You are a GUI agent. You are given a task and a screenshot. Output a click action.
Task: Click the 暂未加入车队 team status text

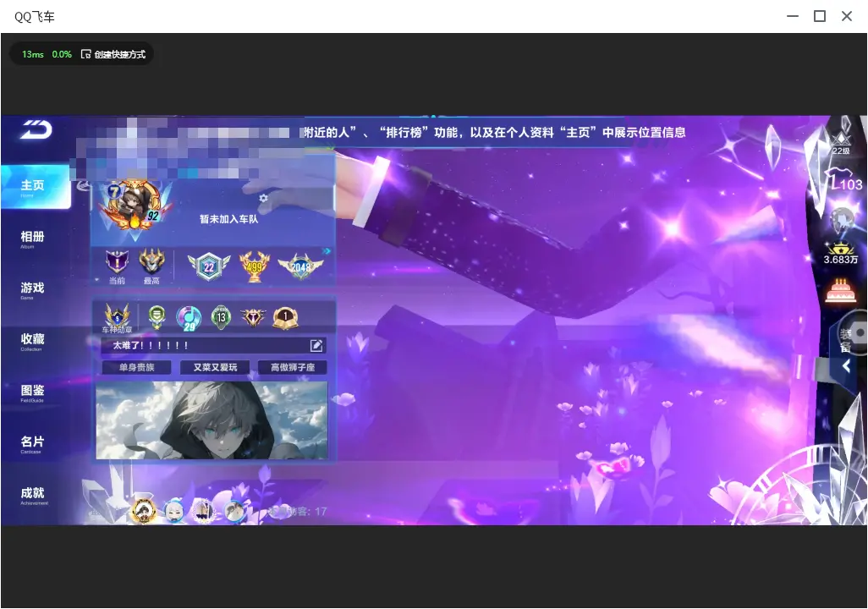(228, 219)
